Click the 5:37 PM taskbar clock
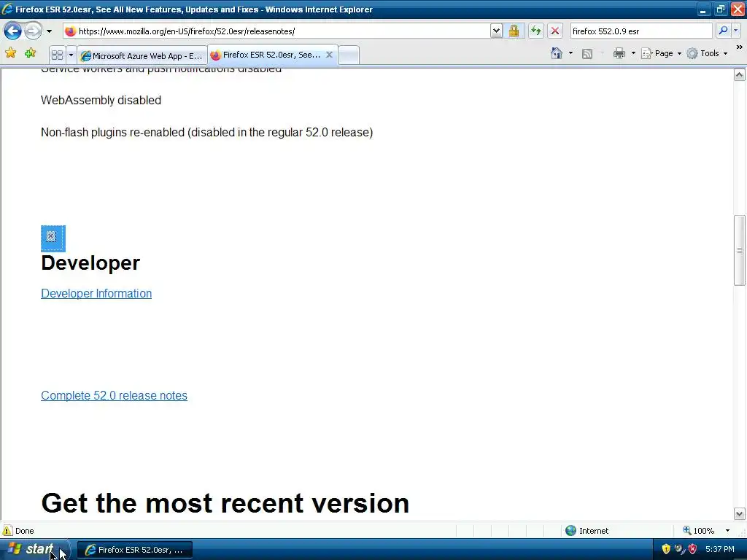Image resolution: width=747 pixels, height=560 pixels. [x=719, y=549]
